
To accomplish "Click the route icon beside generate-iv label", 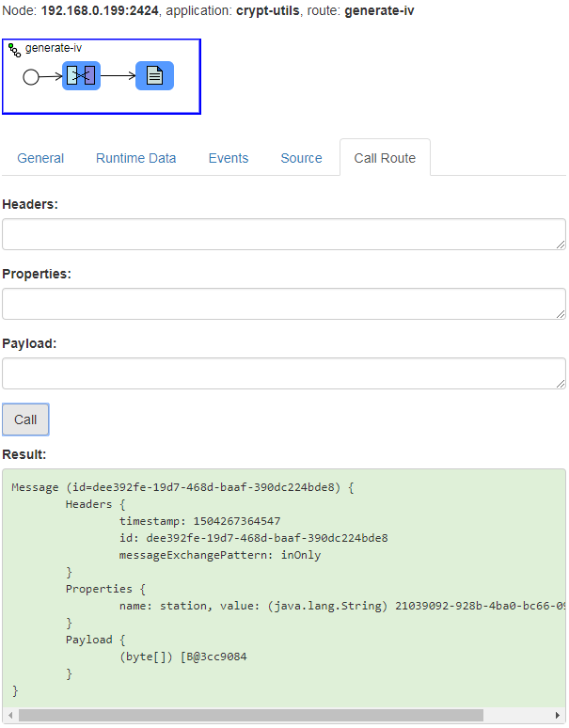I will pyautogui.click(x=15, y=49).
